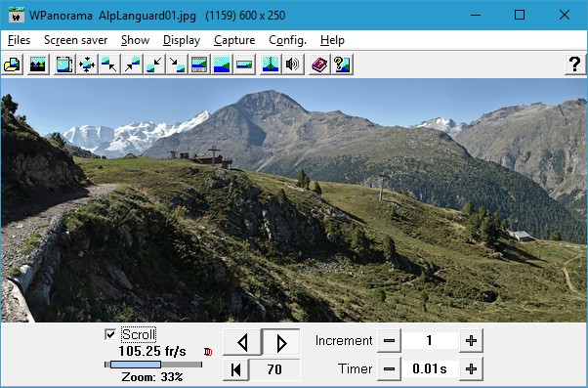Open the purple help book icon
This screenshot has width=588, height=388.
(x=319, y=65)
